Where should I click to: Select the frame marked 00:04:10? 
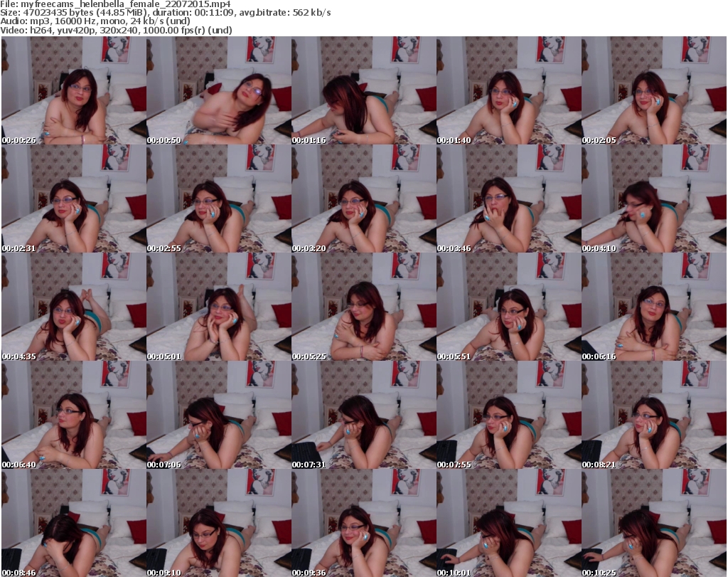[x=654, y=198]
